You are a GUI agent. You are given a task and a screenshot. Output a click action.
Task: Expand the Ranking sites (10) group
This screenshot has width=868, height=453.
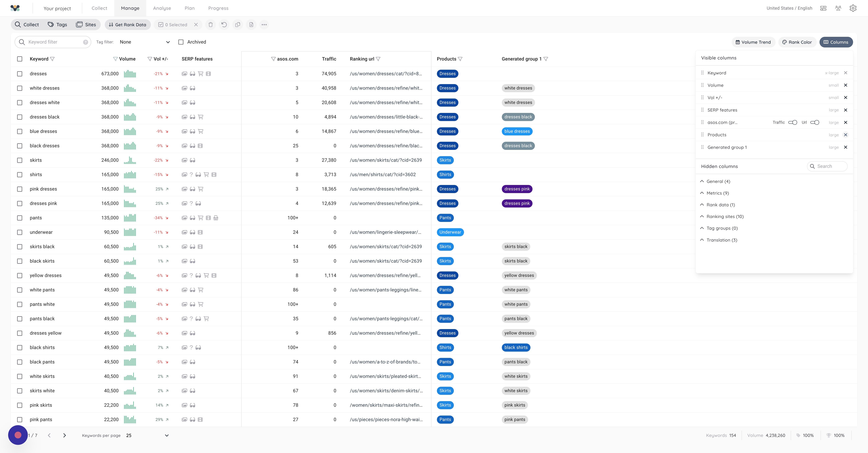click(722, 217)
